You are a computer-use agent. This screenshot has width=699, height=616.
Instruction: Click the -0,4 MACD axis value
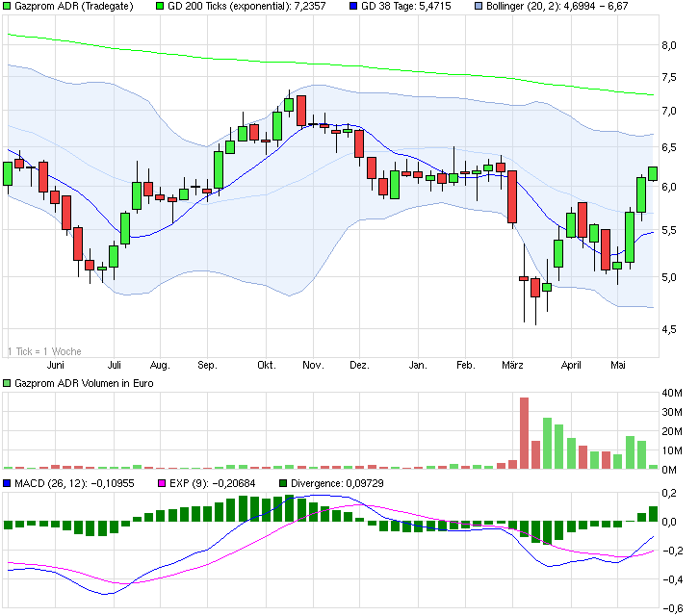(x=673, y=579)
